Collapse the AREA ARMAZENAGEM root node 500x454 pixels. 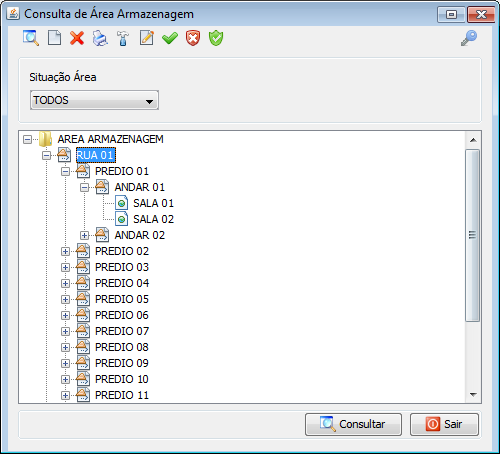pos(27,139)
